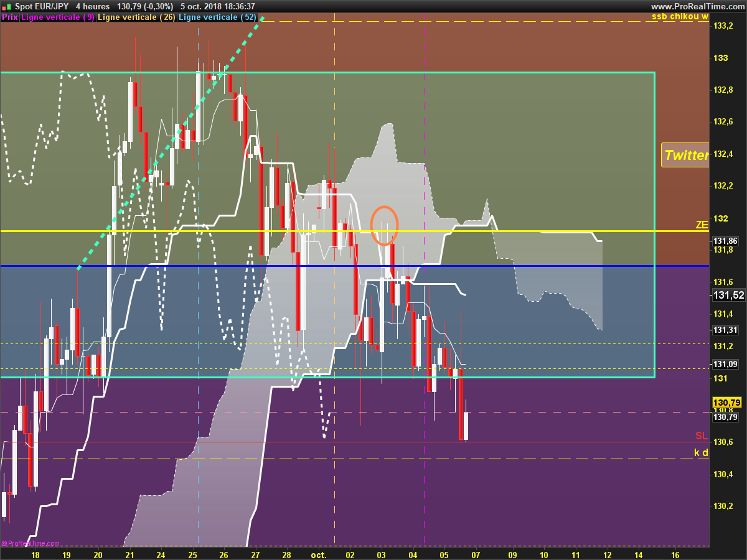The width and height of the screenshot is (747, 560).
Task: Click the 131,86 price tag
Action: click(725, 241)
